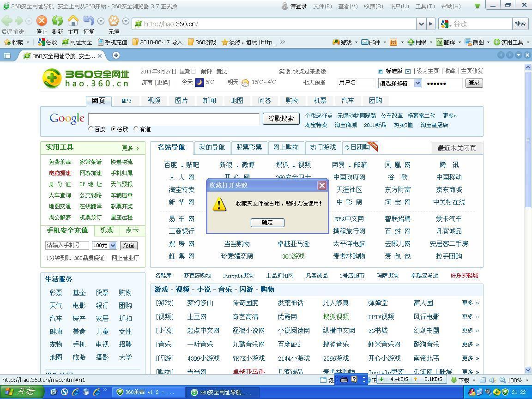Open the 游戏 toolbar icon
Screen dimensions: 532x399
pyautogui.click(x=336, y=42)
